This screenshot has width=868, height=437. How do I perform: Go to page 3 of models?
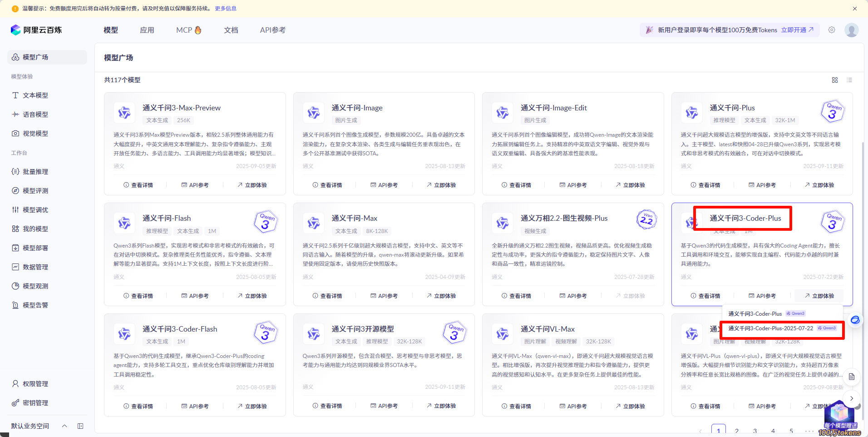point(755,431)
